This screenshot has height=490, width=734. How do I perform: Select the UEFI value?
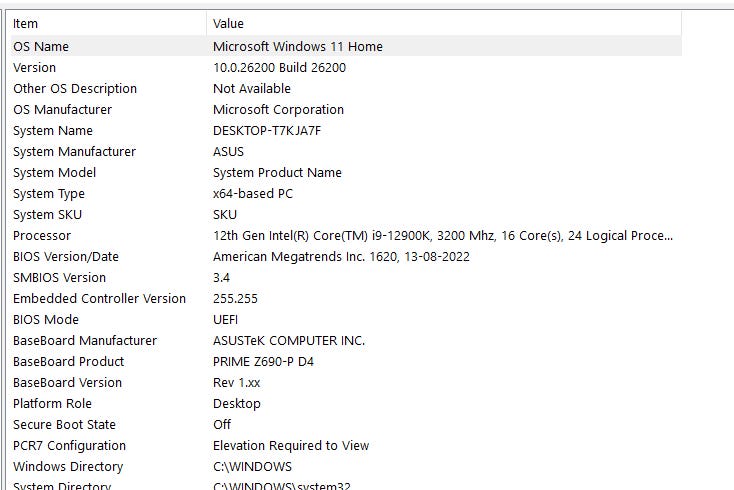pos(226,320)
